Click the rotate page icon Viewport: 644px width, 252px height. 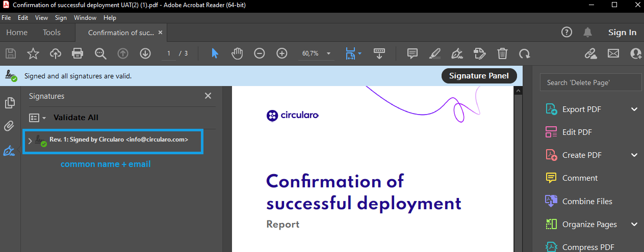[x=525, y=53]
